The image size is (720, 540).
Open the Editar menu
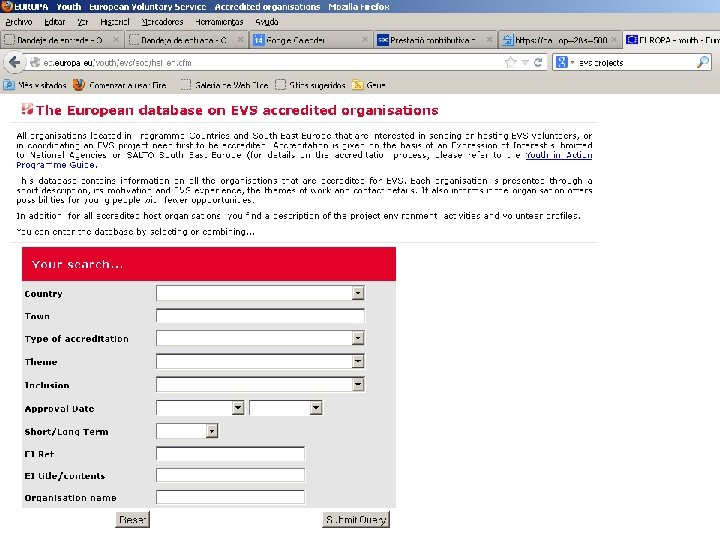point(55,22)
